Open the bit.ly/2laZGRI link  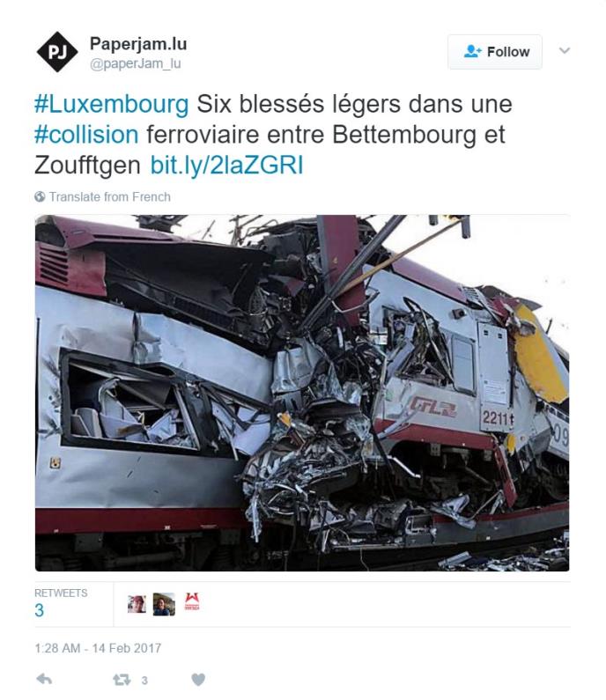pos(227,165)
